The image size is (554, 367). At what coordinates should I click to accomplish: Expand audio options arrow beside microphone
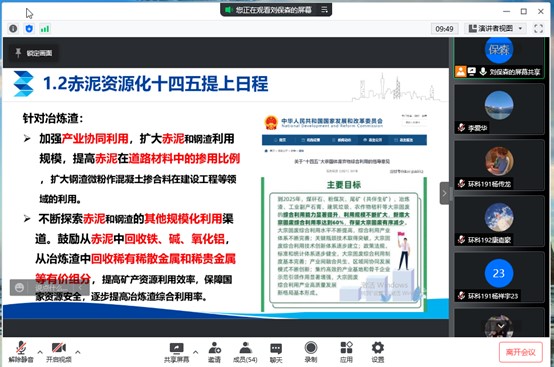coord(40,352)
